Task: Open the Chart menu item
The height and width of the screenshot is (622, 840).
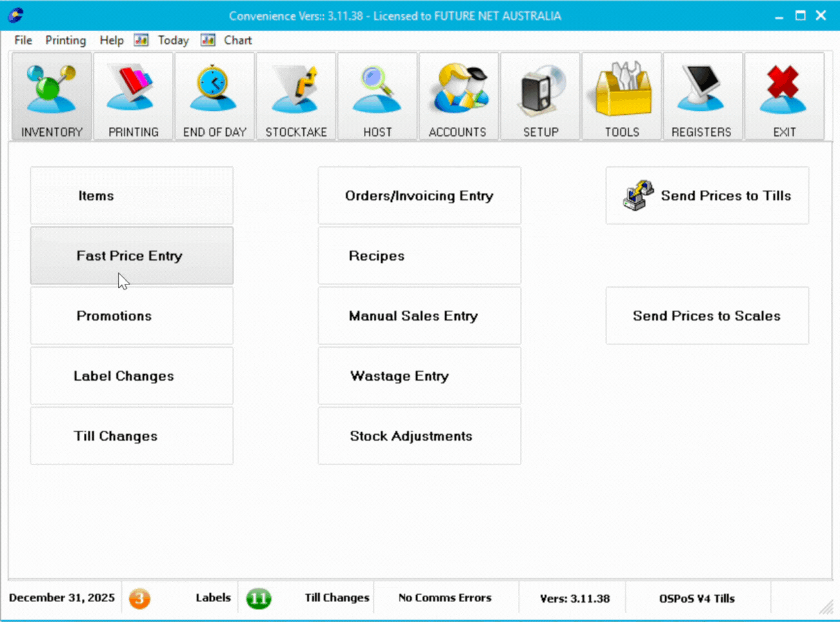Action: pos(237,40)
